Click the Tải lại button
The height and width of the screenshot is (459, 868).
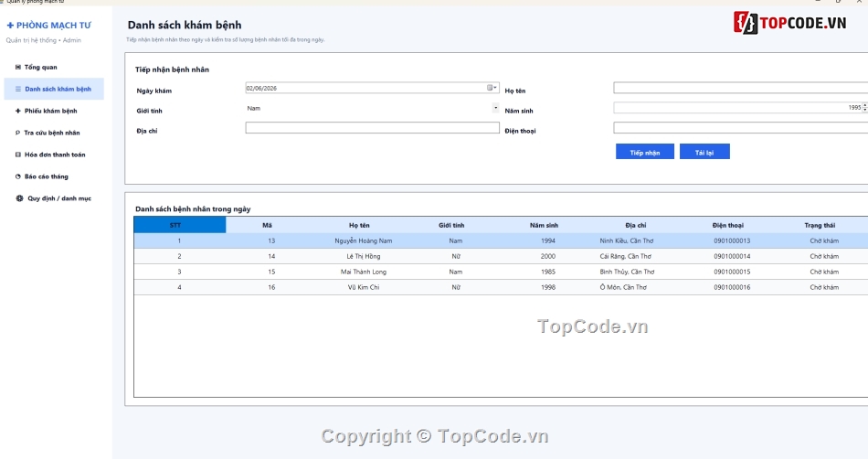point(704,152)
